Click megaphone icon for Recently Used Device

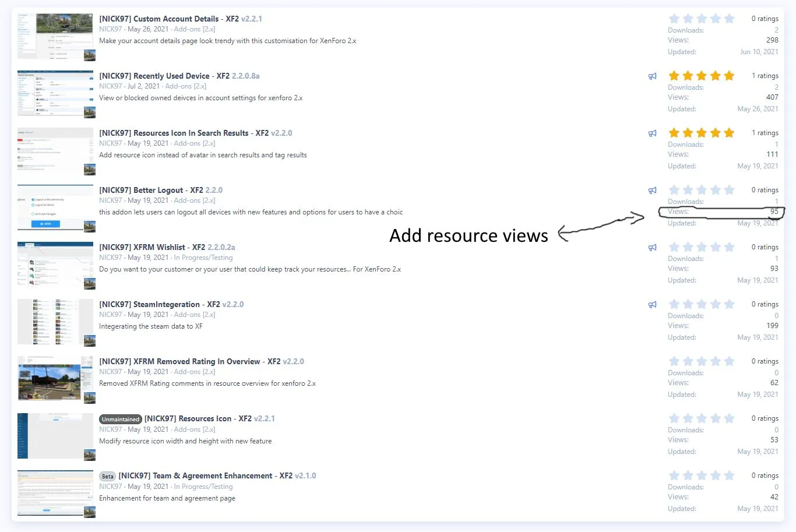[652, 76]
